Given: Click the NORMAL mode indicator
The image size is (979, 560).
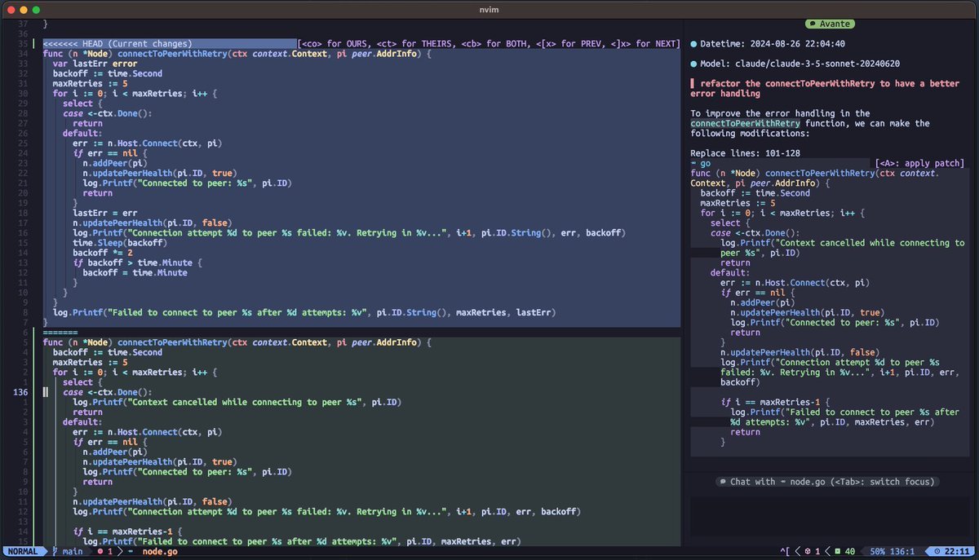Looking at the screenshot, I should point(23,552).
